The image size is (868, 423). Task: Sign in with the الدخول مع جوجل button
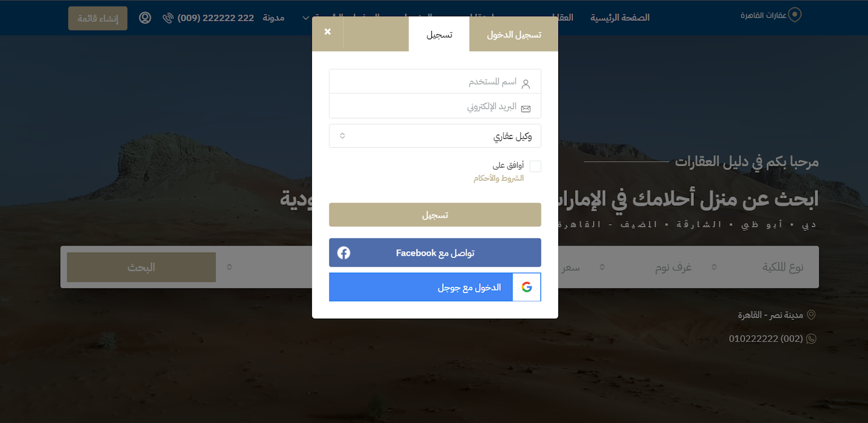click(435, 287)
